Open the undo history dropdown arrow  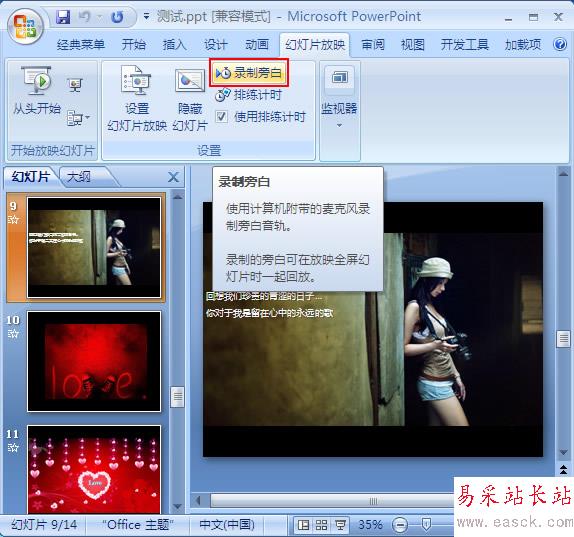point(100,17)
